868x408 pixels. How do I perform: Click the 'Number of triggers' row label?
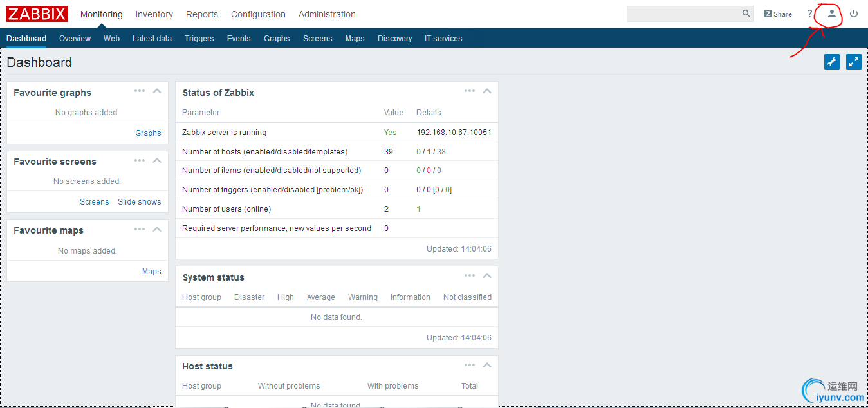click(x=272, y=190)
